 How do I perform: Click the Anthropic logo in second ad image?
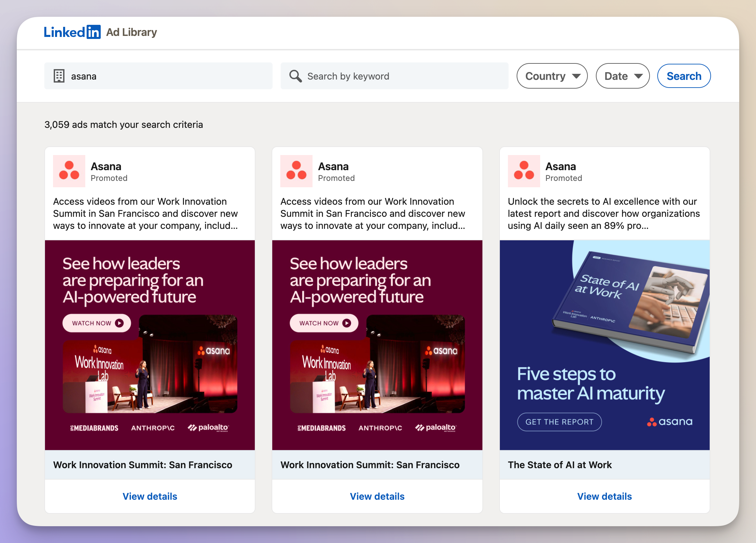click(x=380, y=428)
